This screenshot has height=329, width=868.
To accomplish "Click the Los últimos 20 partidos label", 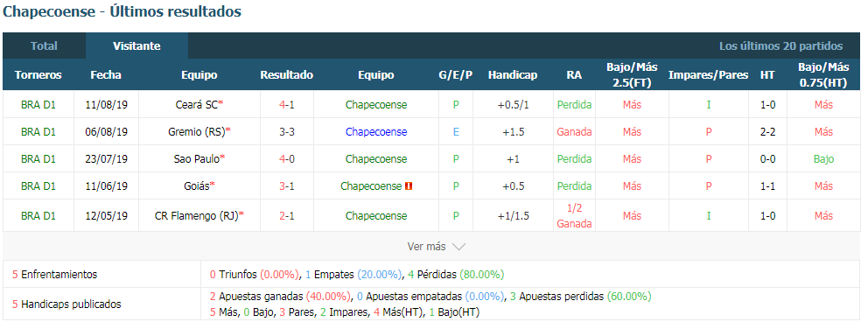I will 781,46.
